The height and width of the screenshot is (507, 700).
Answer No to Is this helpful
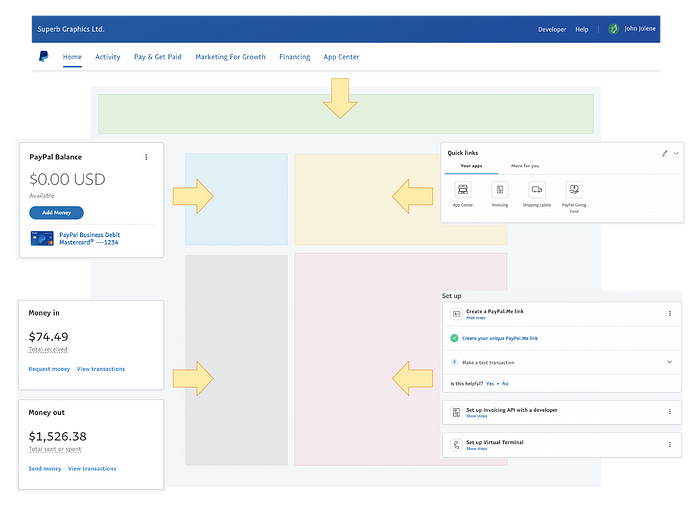pos(505,384)
